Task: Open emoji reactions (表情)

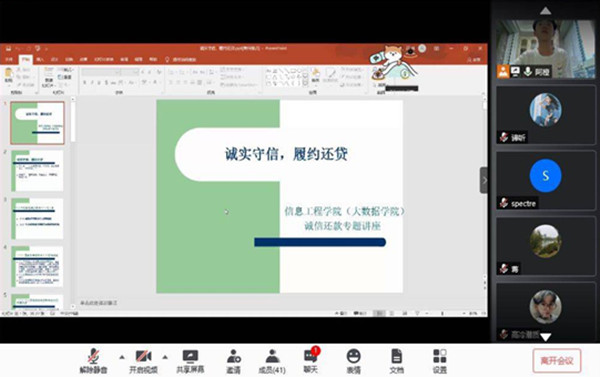Action: 354,361
